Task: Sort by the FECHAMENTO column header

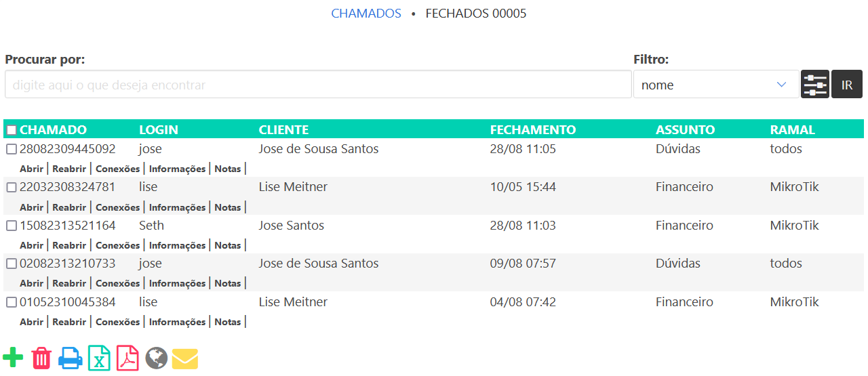Action: click(x=532, y=130)
